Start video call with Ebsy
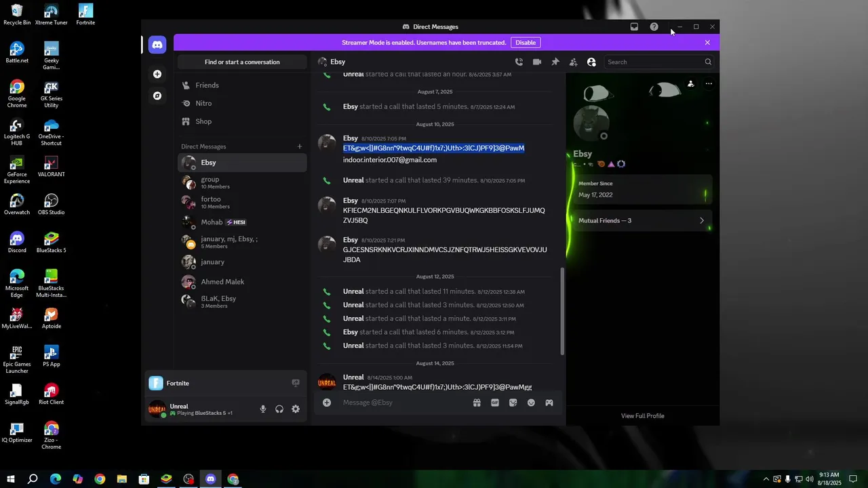 [x=537, y=62]
